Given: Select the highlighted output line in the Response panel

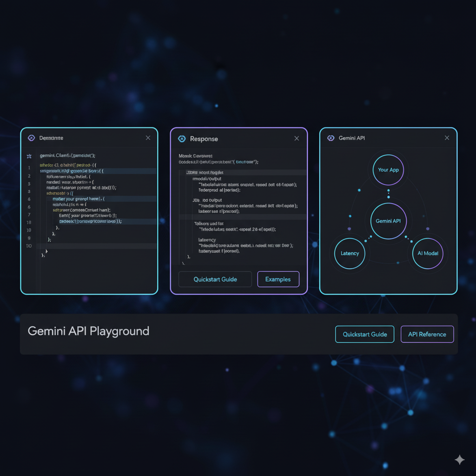Looking at the screenshot, I should (242, 172).
